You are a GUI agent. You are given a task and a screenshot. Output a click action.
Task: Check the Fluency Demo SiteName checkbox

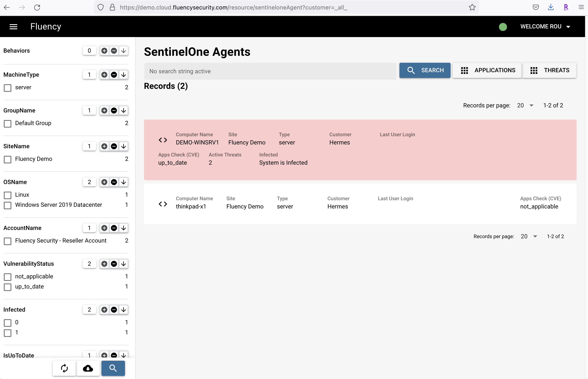tap(8, 159)
